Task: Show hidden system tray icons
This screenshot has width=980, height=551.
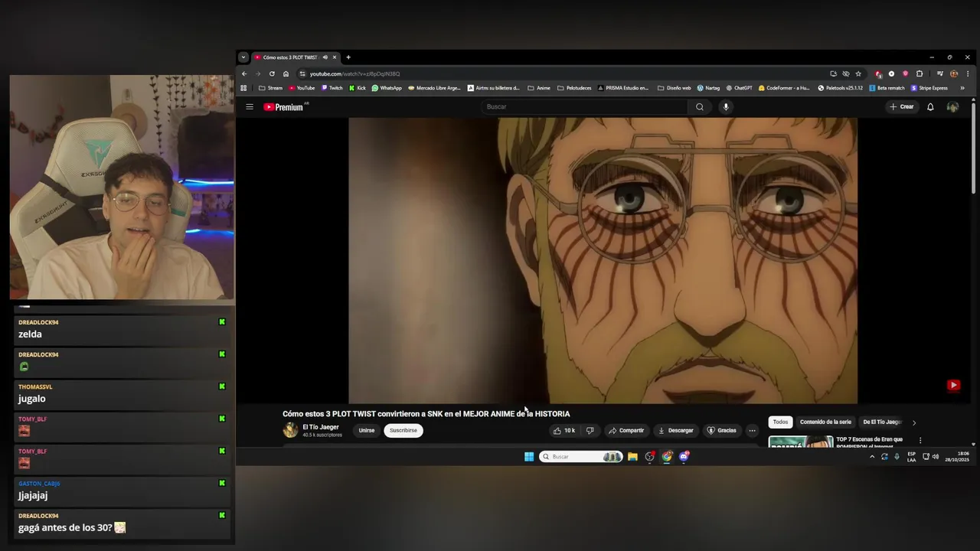Action: 871,457
